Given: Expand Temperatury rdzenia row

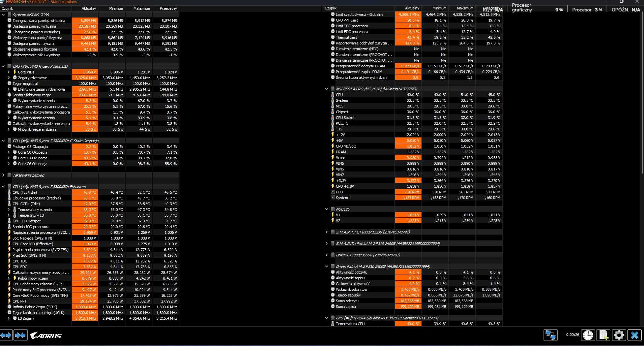Looking at the screenshot, I should pos(9,210).
